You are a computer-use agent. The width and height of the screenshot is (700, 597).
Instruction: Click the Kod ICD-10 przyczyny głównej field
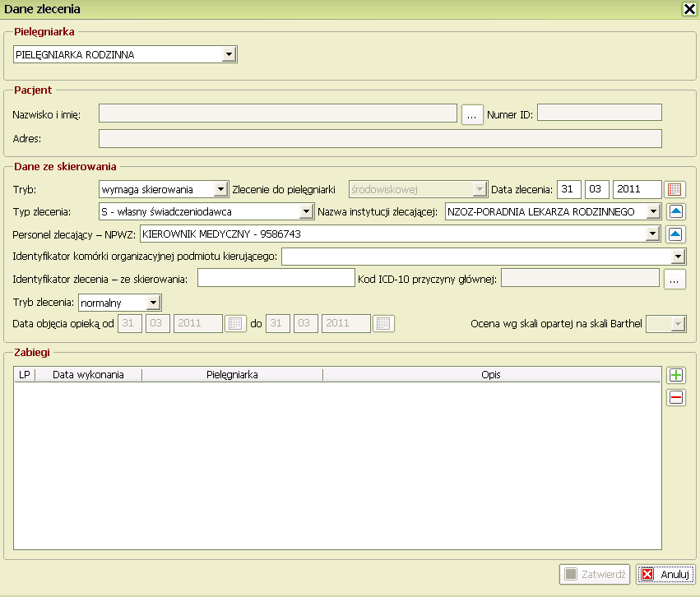581,277
